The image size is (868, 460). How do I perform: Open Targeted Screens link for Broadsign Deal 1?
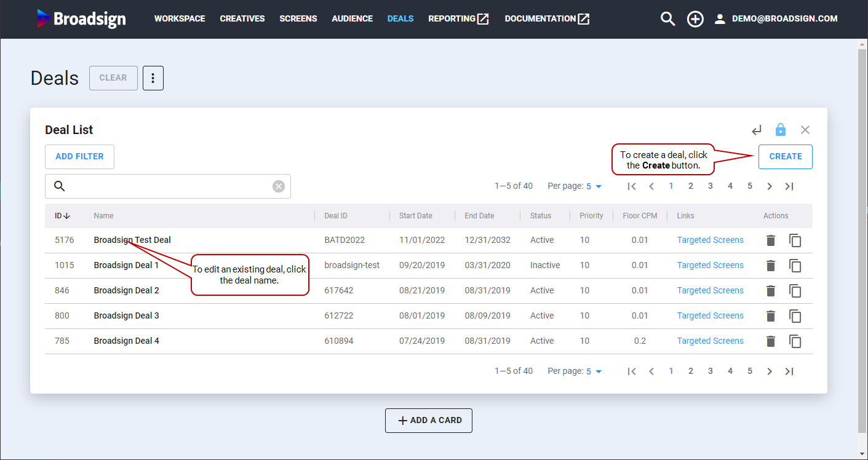tap(711, 265)
